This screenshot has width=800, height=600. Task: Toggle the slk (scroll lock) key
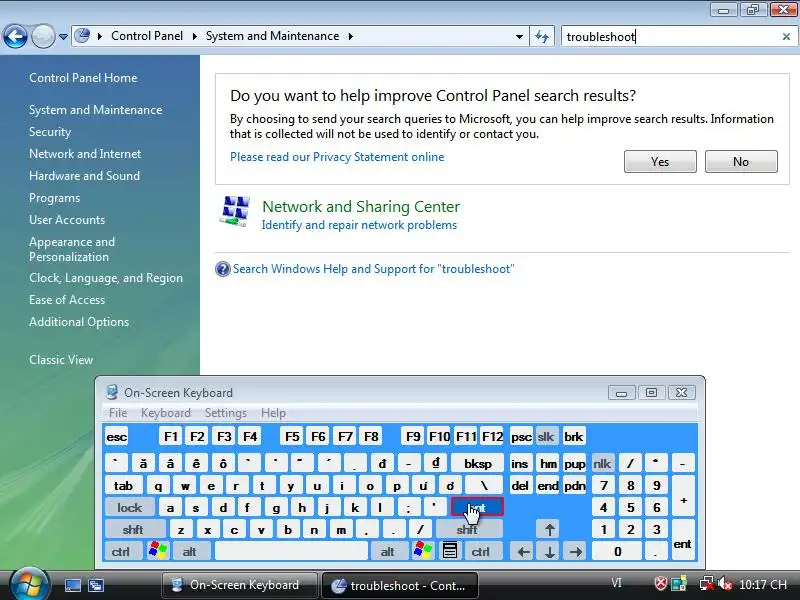546,437
